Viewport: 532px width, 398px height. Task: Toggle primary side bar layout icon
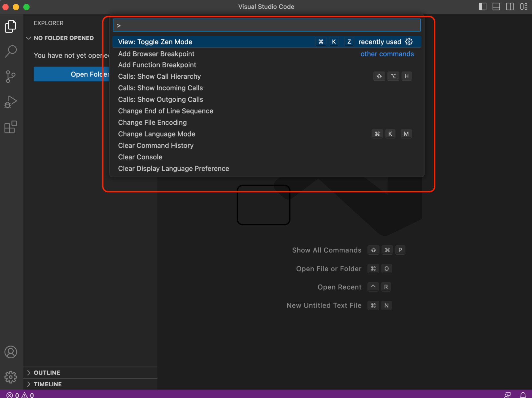482,7
